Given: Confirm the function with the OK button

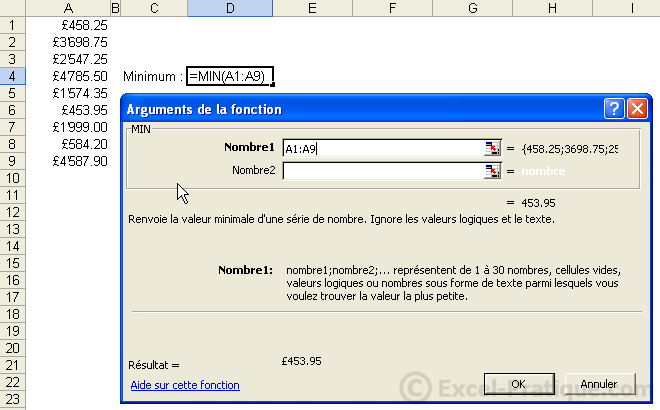Looking at the screenshot, I should click(x=519, y=384).
